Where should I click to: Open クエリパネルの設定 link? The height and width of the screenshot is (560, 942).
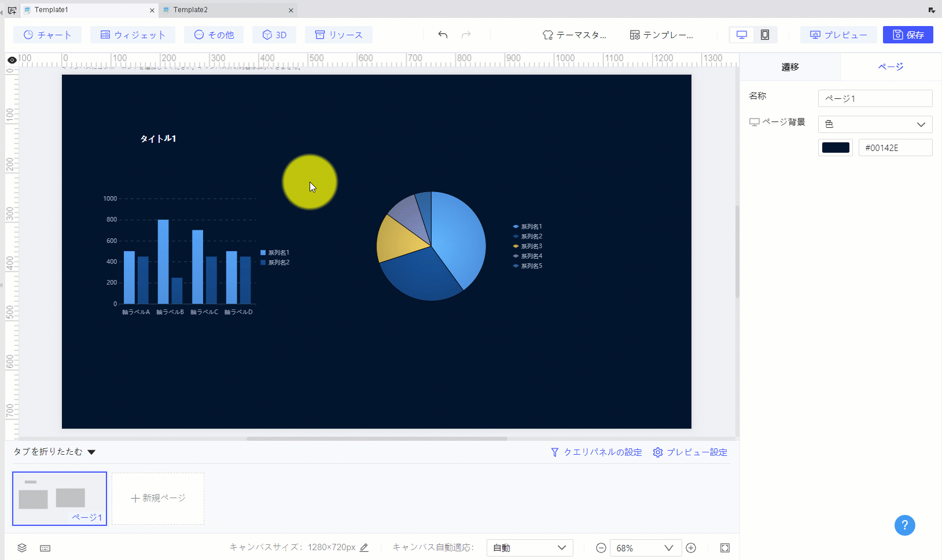pos(596,452)
